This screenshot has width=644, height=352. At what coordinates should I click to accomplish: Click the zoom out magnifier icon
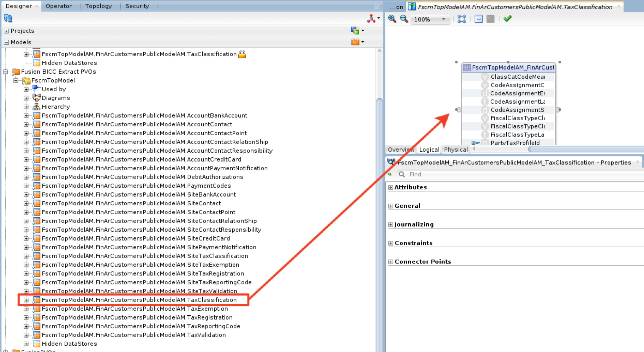(x=404, y=19)
